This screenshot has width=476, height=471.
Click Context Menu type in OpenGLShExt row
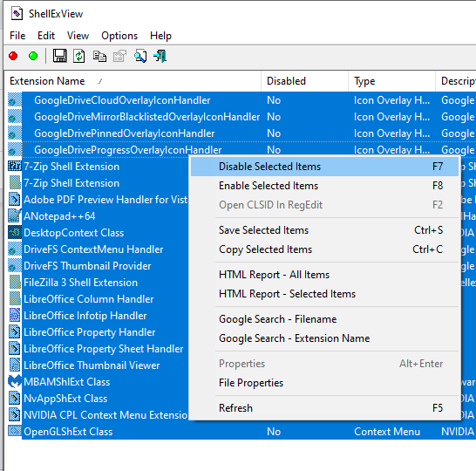tap(387, 432)
